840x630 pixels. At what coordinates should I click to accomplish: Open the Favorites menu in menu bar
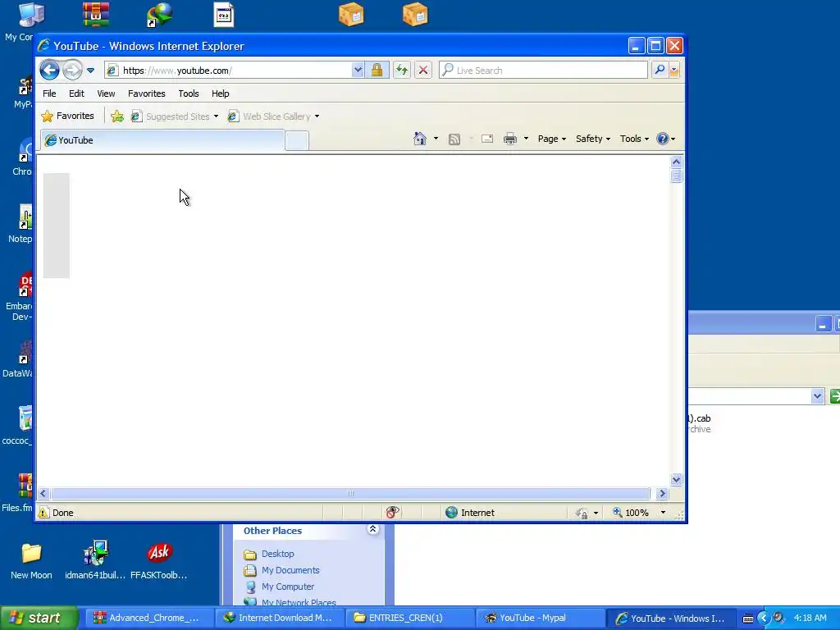(146, 94)
